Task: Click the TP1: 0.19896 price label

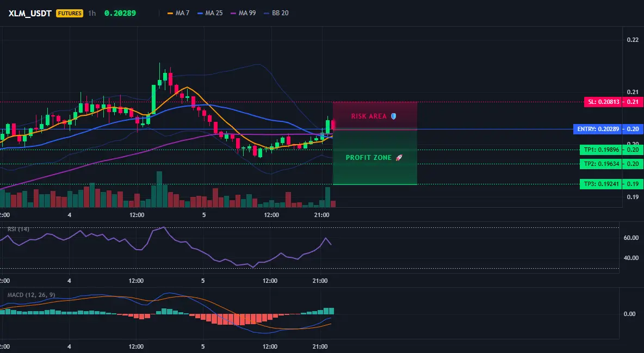Action: pos(600,150)
